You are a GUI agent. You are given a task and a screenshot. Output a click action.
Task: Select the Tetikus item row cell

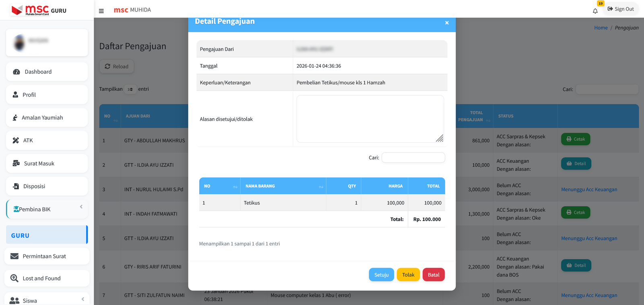(x=283, y=203)
